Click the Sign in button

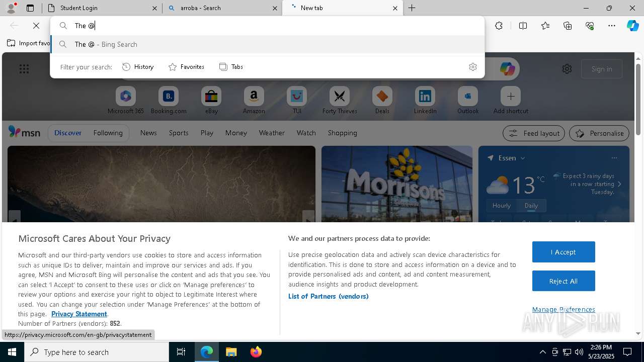(x=602, y=69)
